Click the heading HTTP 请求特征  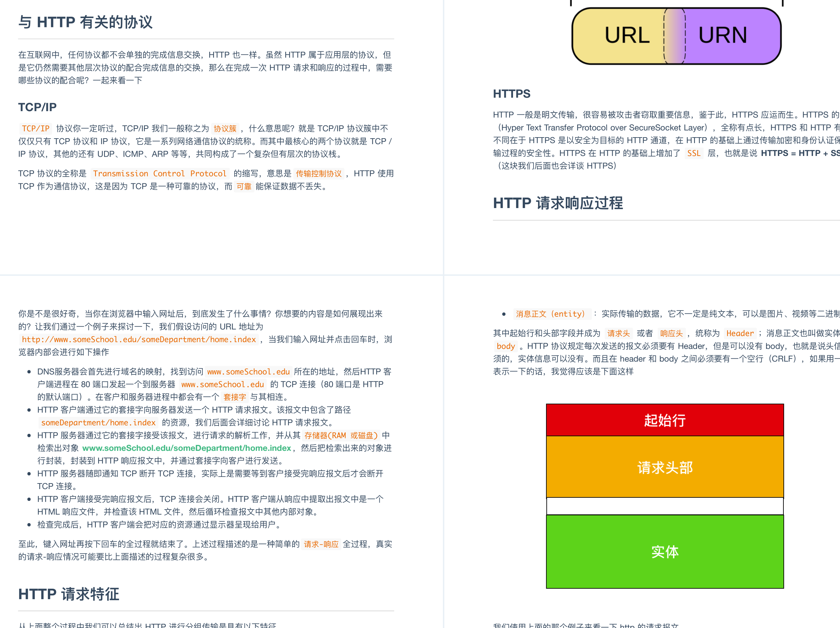pos(69,594)
